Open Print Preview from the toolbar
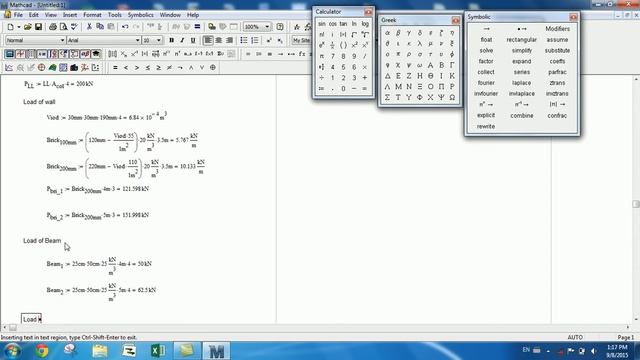Screen dimensions: 640x360 (63, 27)
